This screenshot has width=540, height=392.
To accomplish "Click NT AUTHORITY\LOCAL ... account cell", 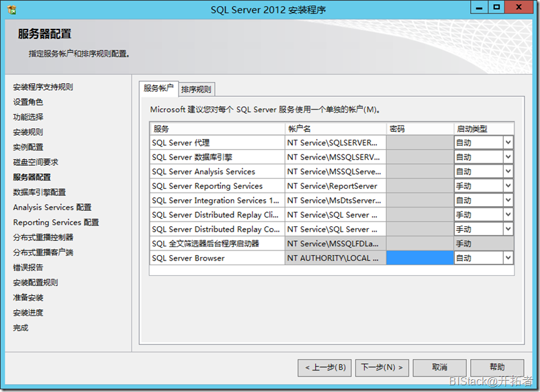I will 335,258.
